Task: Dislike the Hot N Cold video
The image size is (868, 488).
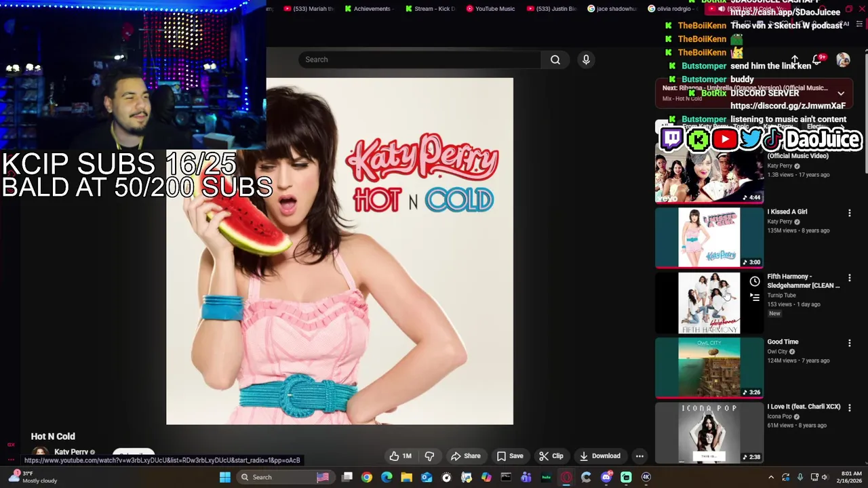Action: coord(429,456)
